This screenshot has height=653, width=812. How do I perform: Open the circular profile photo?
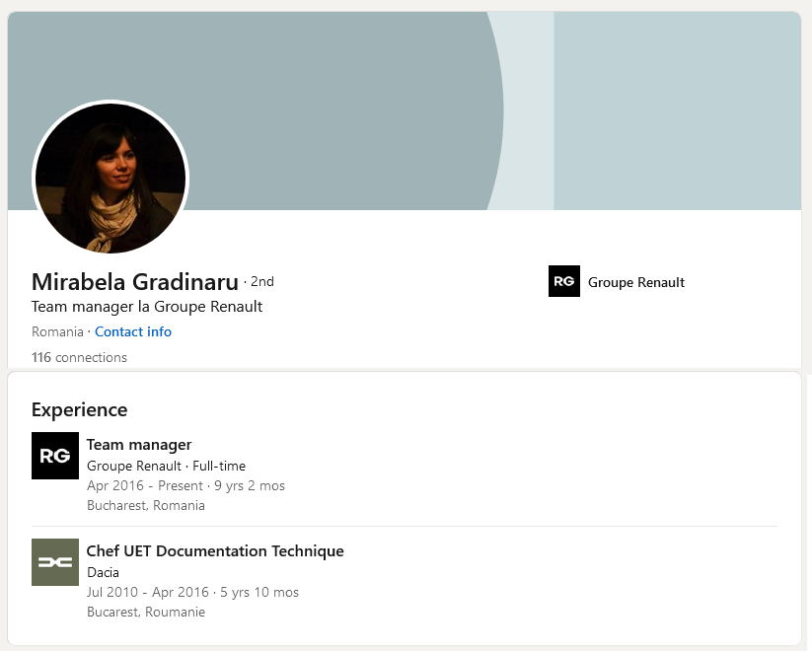(111, 179)
